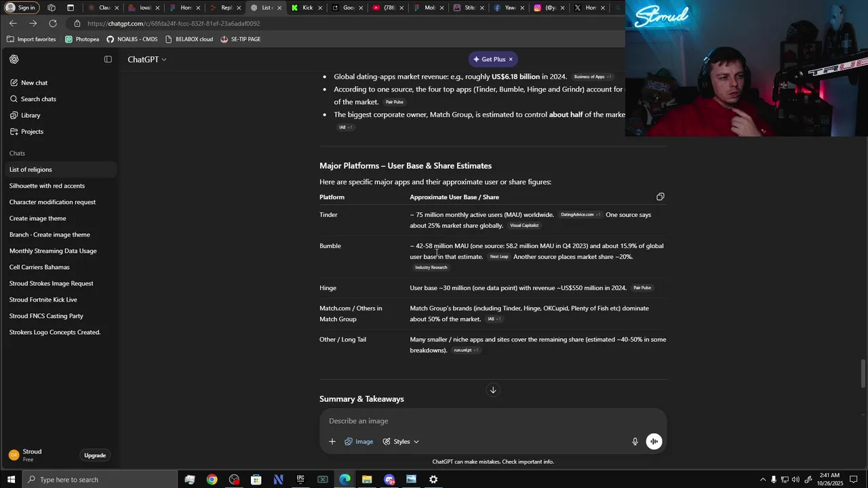Screen dimensions: 868x488
Task: Show hidden system tray icons chevron
Action: point(762,480)
